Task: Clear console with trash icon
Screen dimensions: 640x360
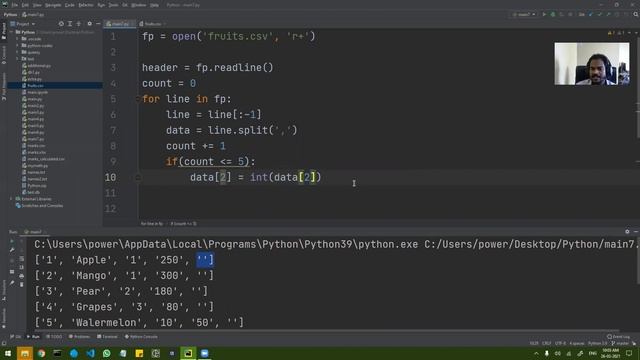Action: (x=22, y=284)
